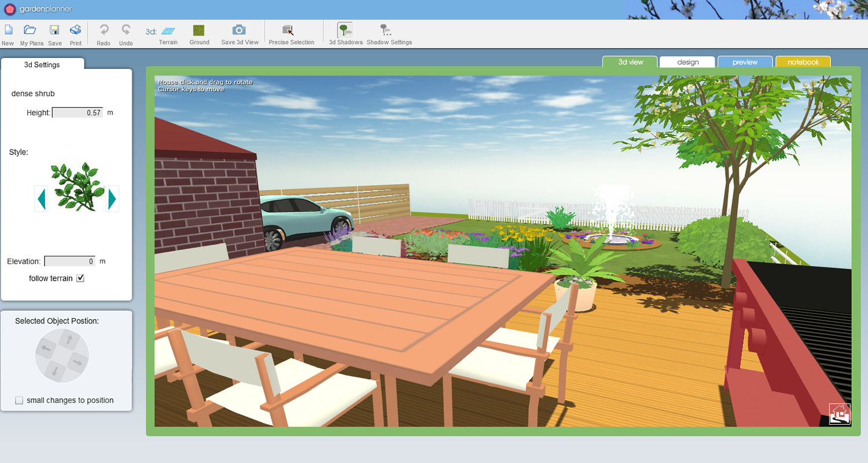This screenshot has width=868, height=463.
Task: Switch to the notebook tab
Action: tap(803, 62)
